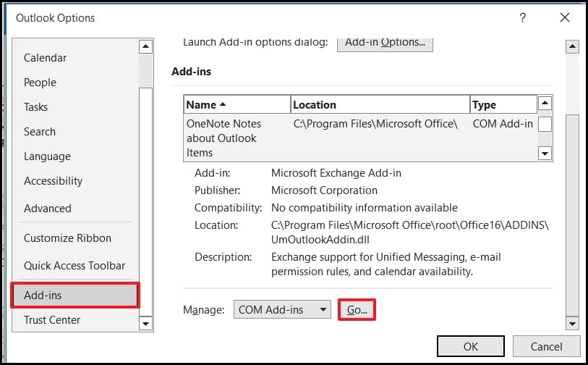Click the Add-in Options button
The image size is (588, 365).
[385, 44]
